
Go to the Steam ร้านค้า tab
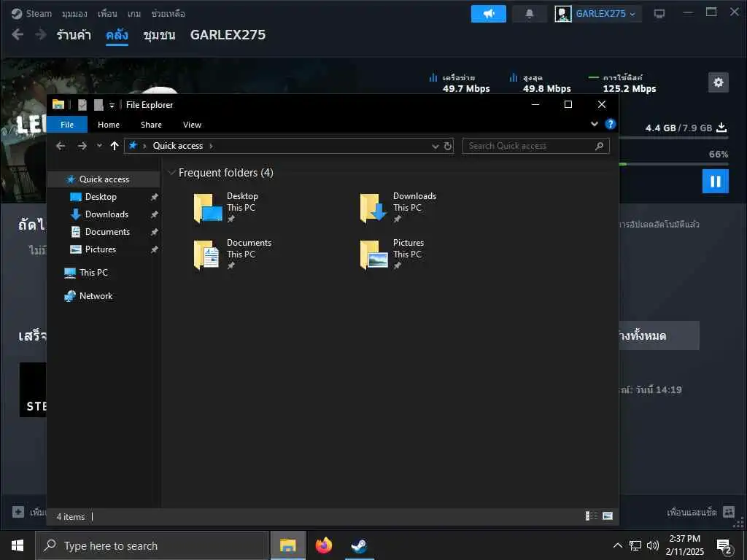coord(74,35)
